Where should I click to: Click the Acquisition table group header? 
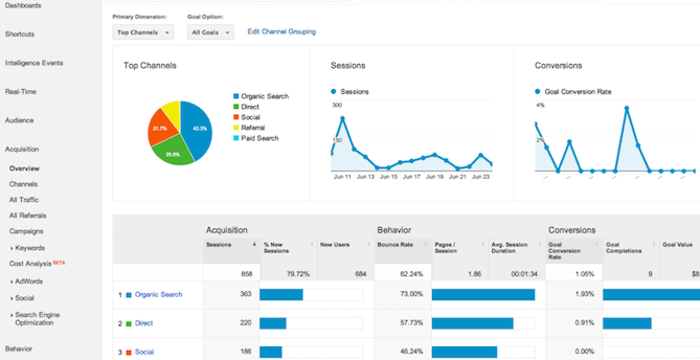pyautogui.click(x=227, y=230)
